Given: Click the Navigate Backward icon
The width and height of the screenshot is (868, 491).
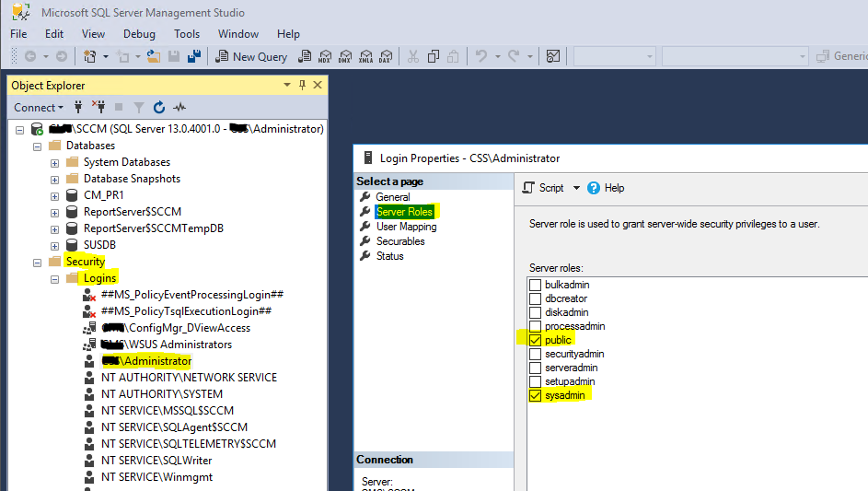Looking at the screenshot, I should (30, 56).
